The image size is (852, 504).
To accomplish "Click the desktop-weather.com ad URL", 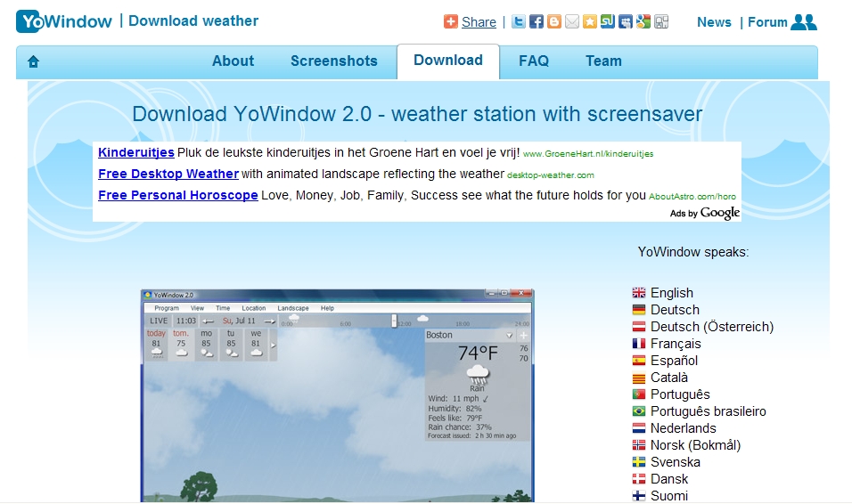I will pos(551,175).
